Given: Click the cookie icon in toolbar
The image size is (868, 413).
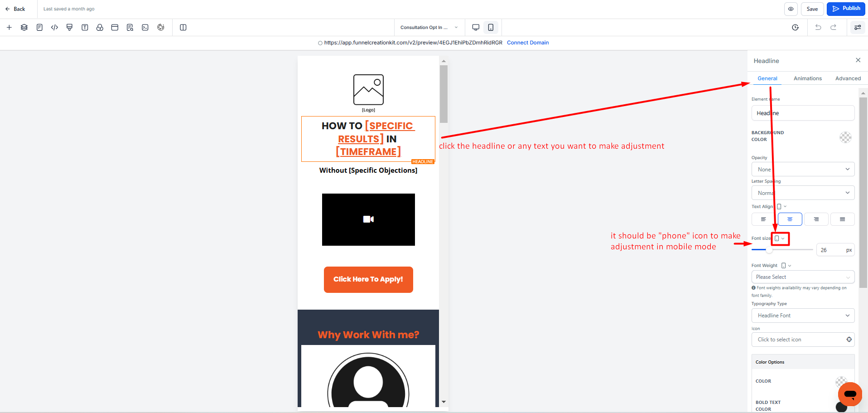Looking at the screenshot, I should coord(160,28).
